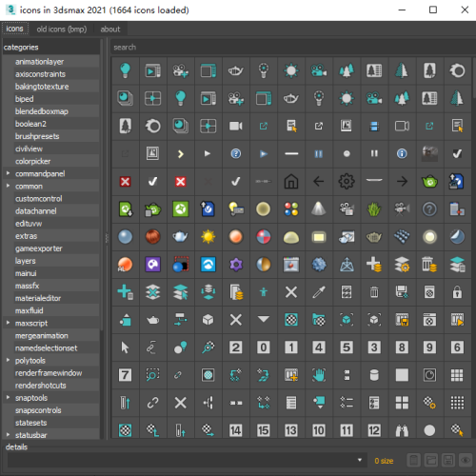Switch to the icons tab
Viewport: 476px width, 476px height.
point(14,29)
